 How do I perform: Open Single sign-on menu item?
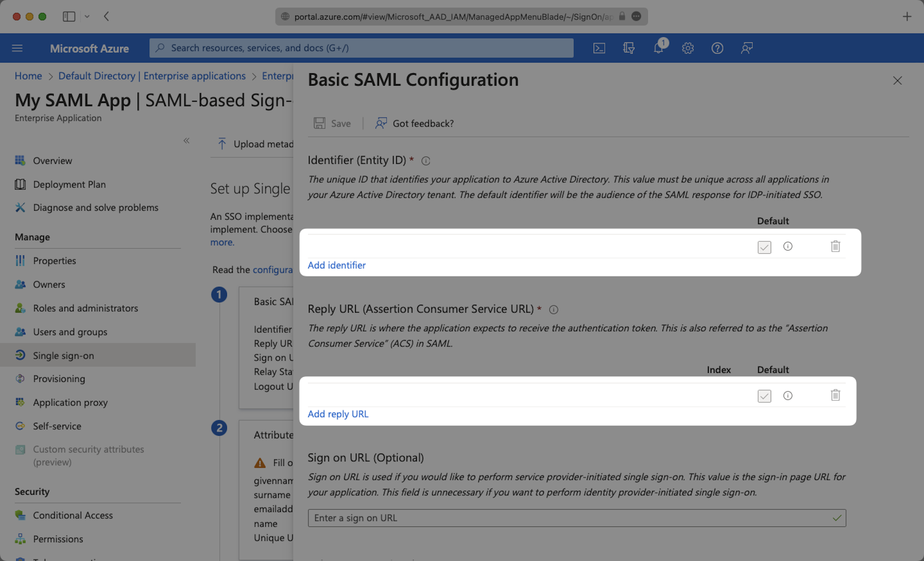point(63,355)
